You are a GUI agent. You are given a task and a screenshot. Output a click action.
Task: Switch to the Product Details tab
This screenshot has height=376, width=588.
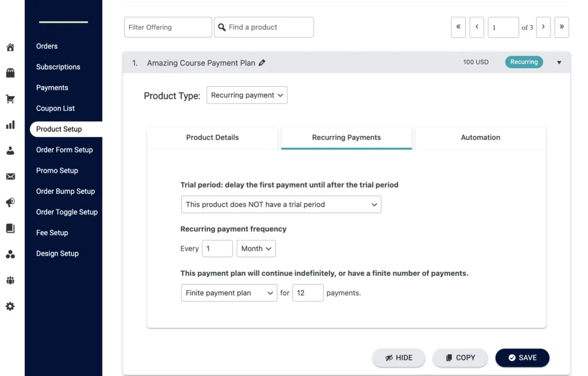[x=212, y=137]
